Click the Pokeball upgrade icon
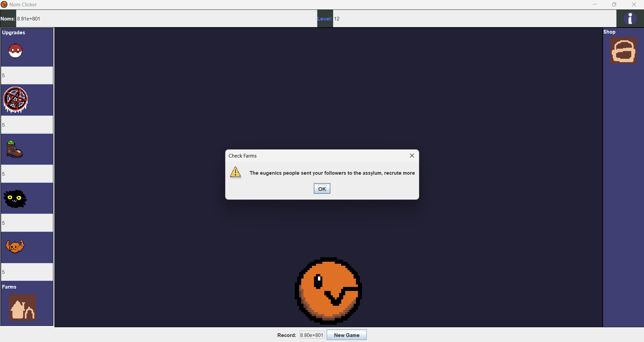 tap(15, 51)
